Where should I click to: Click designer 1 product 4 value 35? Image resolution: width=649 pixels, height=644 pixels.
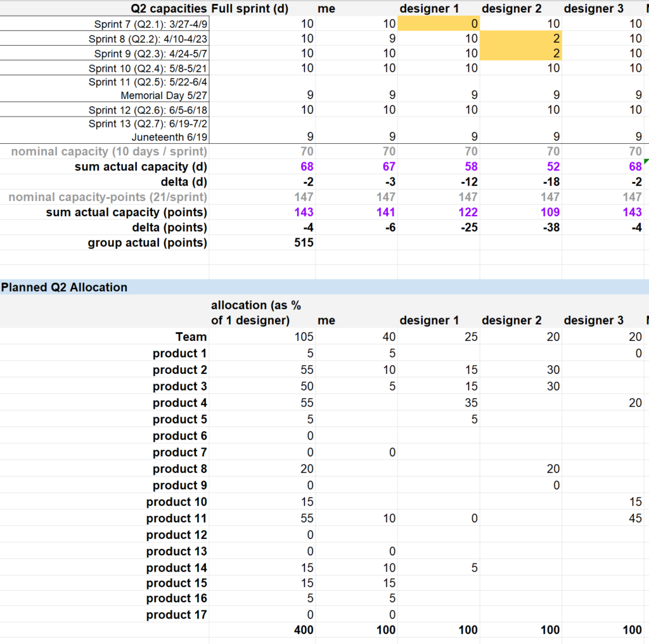pyautogui.click(x=469, y=402)
